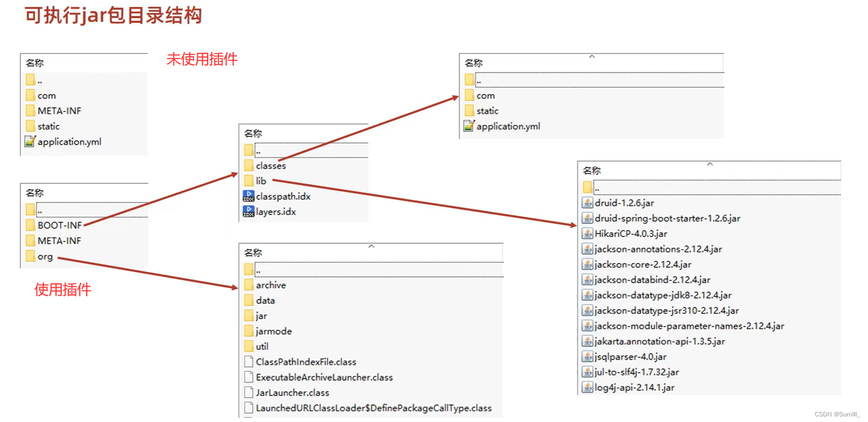This screenshot has width=868, height=422.
Task: Select the classpath.idx file icon
Action: pyautogui.click(x=248, y=196)
